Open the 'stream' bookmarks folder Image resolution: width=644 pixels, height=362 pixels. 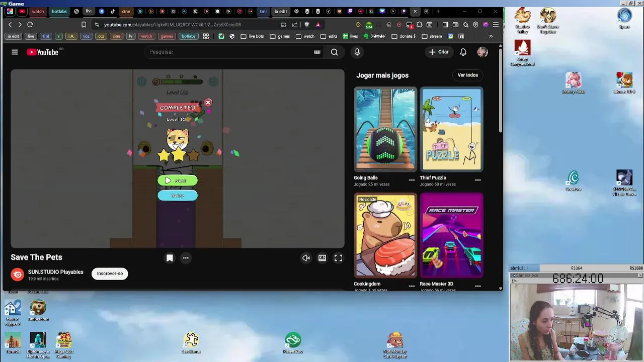(x=432, y=36)
